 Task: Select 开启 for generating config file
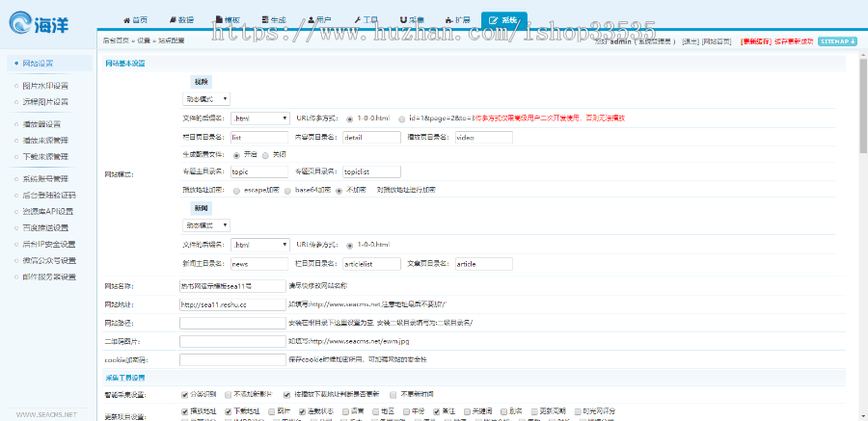237,155
